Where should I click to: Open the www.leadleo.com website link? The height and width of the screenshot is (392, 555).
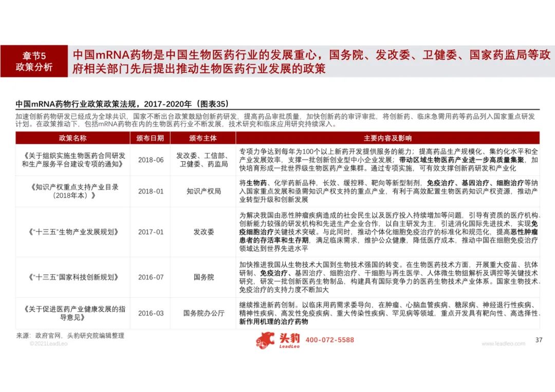tap(503, 343)
